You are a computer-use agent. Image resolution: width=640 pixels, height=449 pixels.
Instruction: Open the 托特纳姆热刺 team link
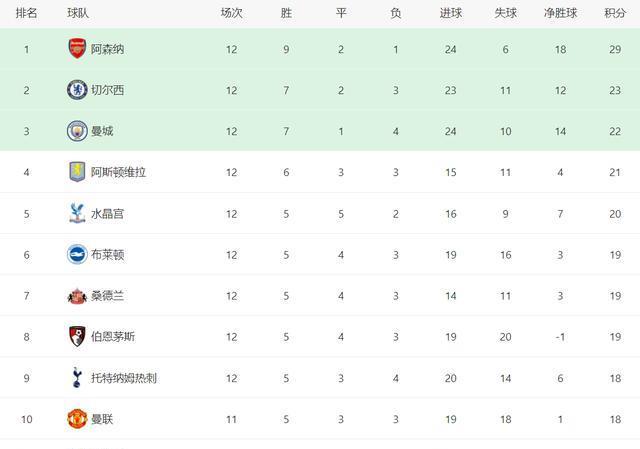click(x=123, y=378)
